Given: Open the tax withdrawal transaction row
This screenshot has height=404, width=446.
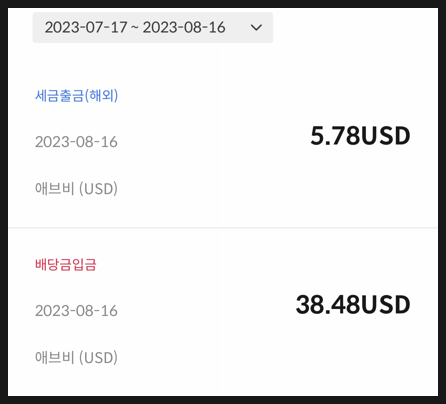Looking at the screenshot, I should point(223,142).
